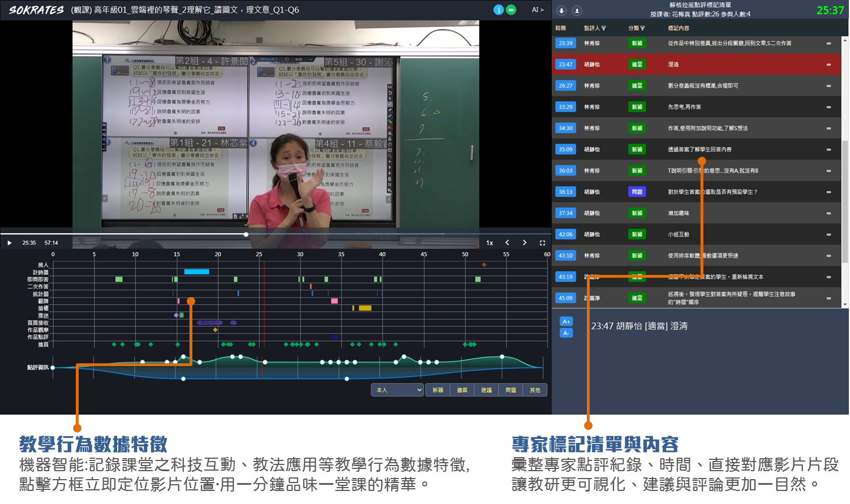Click the blue 計時器 timeline block
This screenshot has height=504, width=850.
tap(197, 272)
